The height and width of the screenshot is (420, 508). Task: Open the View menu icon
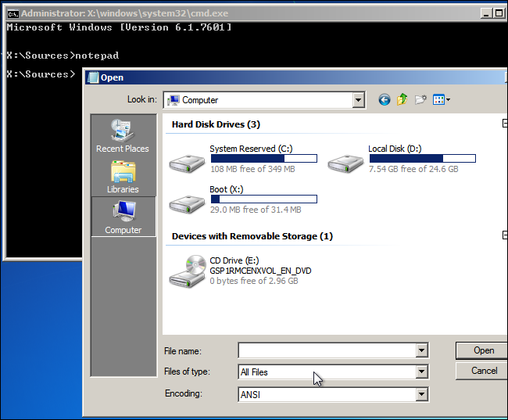point(442,99)
